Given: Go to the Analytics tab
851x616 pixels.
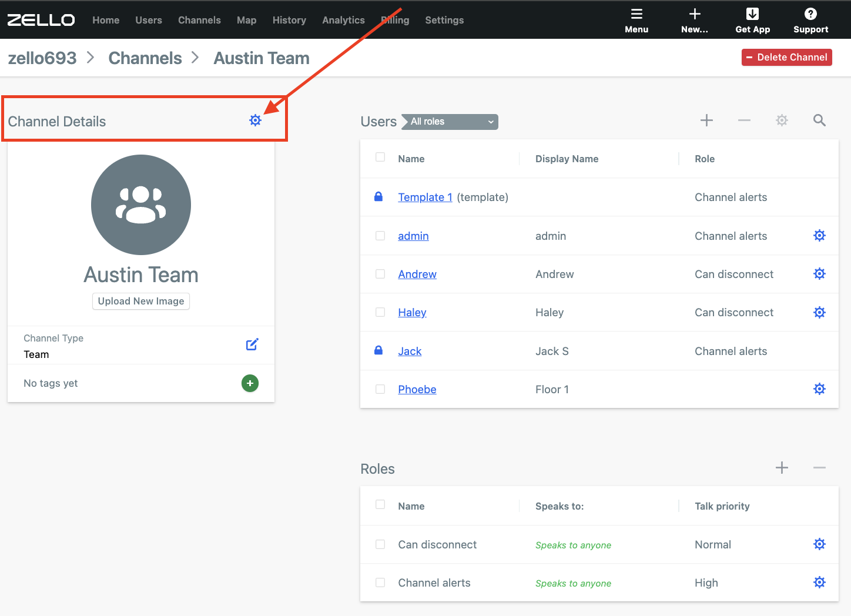Looking at the screenshot, I should pyautogui.click(x=343, y=20).
